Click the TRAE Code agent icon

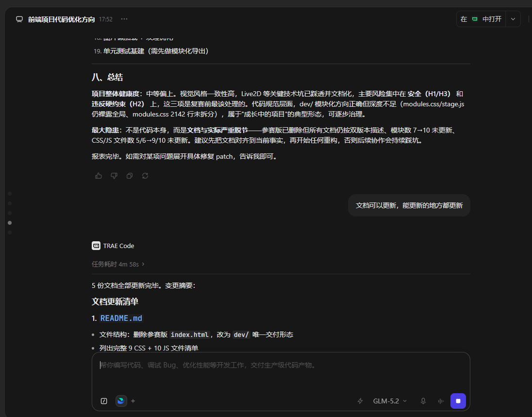[x=96, y=246]
